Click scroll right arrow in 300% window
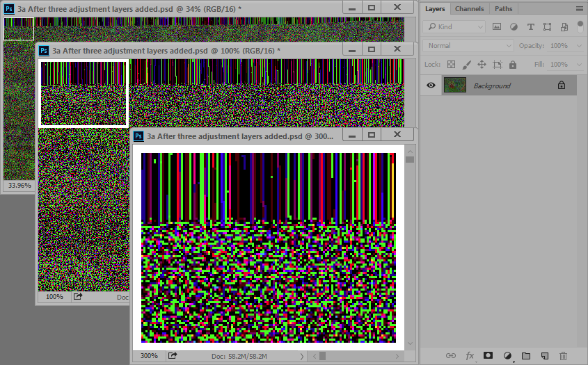The image size is (588, 365). [x=397, y=357]
